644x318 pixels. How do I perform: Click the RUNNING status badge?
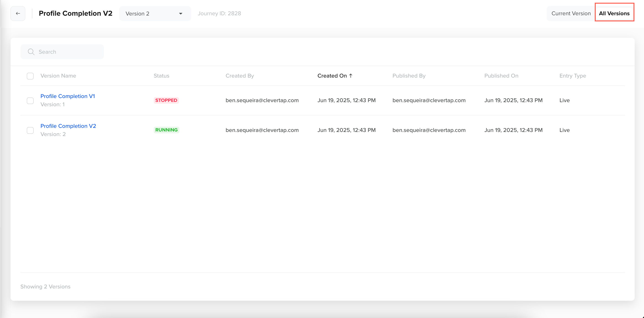pyautogui.click(x=166, y=130)
